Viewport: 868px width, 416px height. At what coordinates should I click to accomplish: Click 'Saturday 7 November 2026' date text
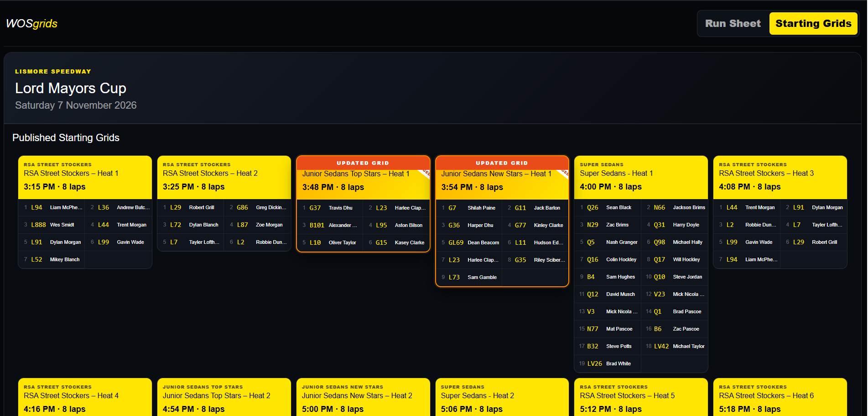[x=76, y=105]
